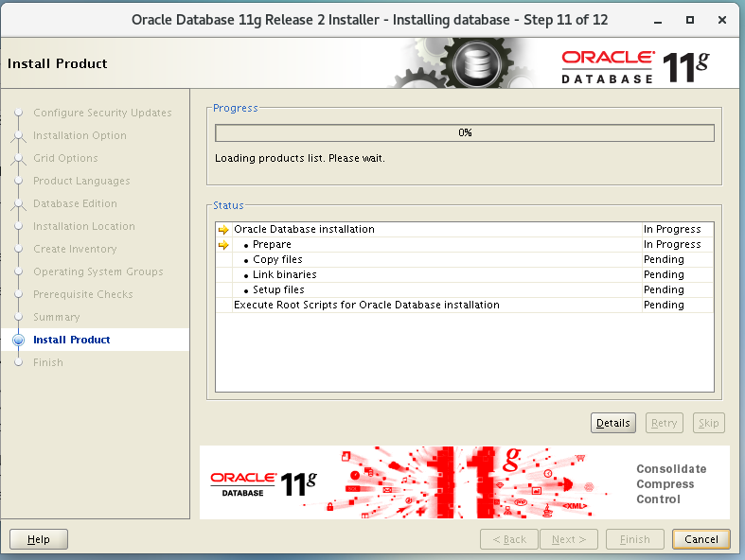Click the Oracle database gear logo in header

pos(476,63)
